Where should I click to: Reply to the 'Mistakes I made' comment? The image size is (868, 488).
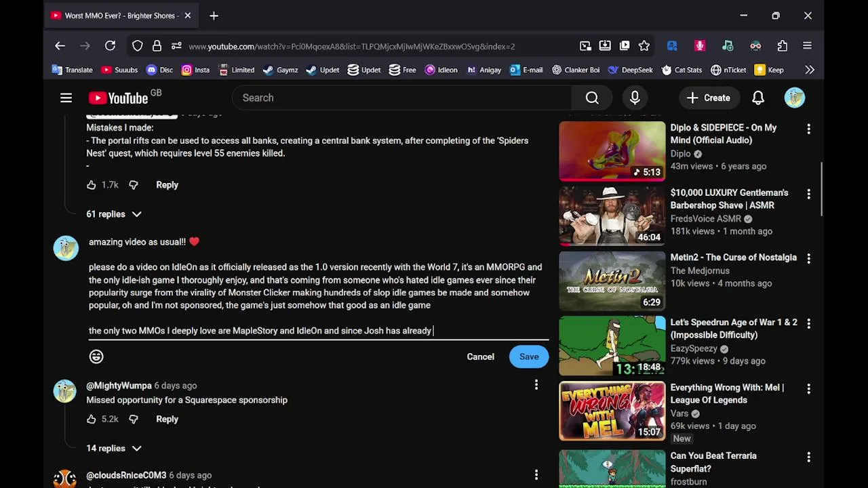pos(167,184)
